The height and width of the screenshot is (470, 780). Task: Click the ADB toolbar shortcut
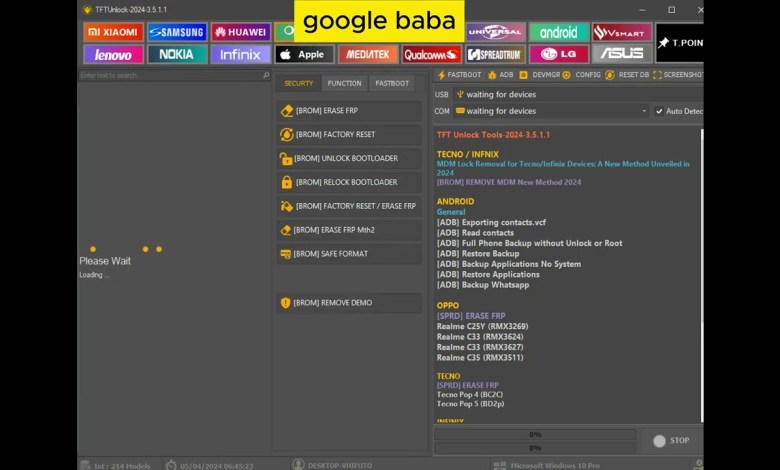tap(500, 75)
